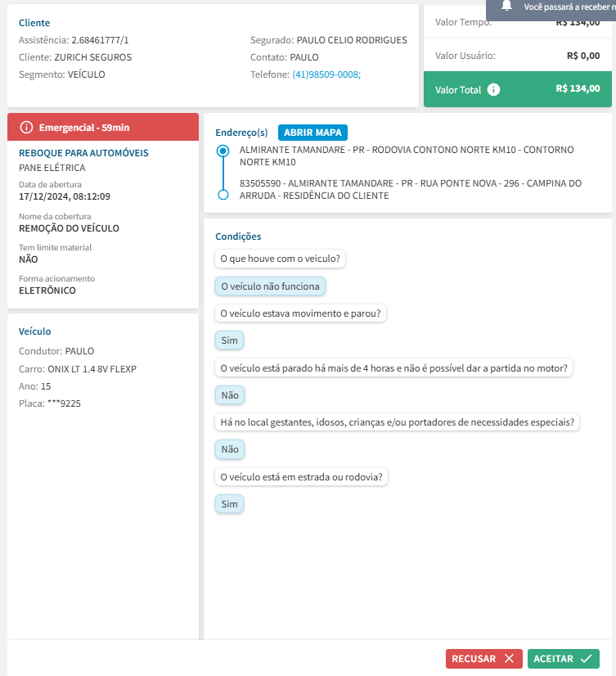Click the notification bell icon
The width and height of the screenshot is (616, 676).
(507, 6)
